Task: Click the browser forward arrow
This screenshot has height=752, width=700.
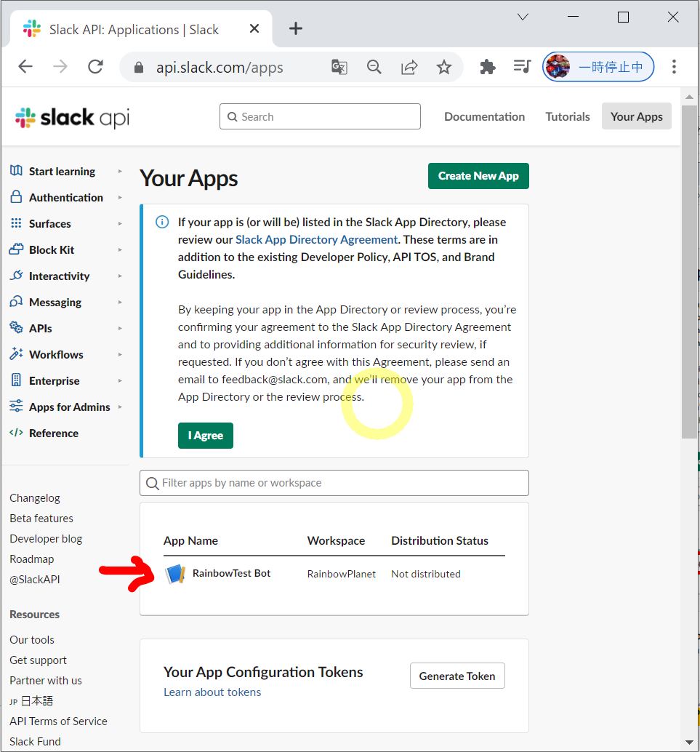Action: (60, 67)
